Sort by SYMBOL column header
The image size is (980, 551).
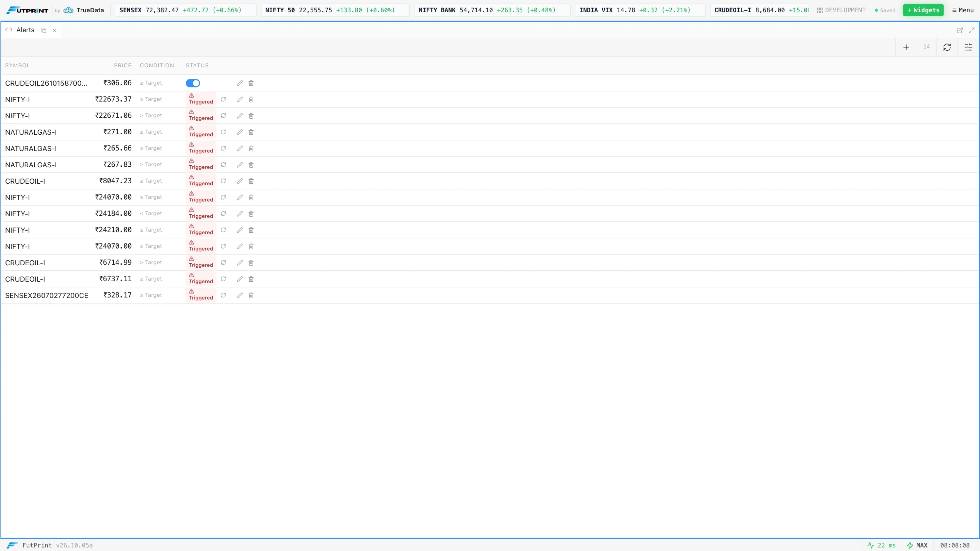[x=17, y=65]
